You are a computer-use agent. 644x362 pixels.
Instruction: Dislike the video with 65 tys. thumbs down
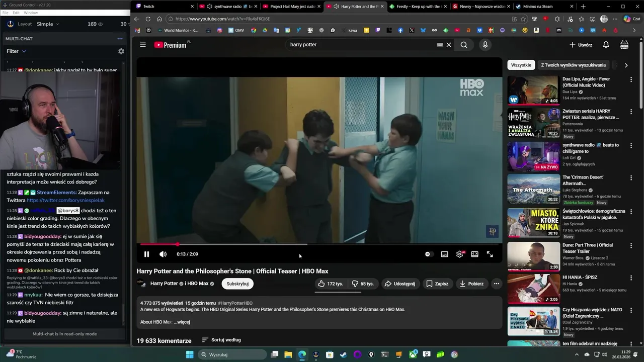click(363, 284)
